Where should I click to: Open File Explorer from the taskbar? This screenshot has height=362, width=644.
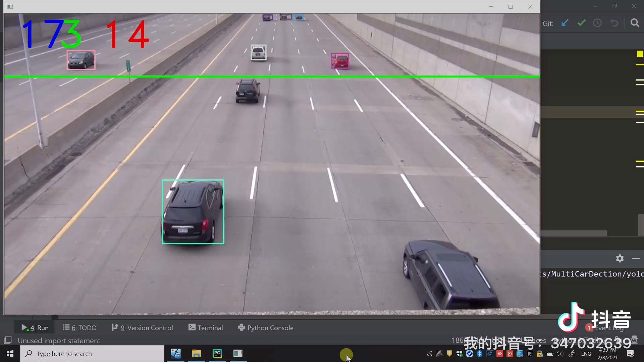click(196, 354)
